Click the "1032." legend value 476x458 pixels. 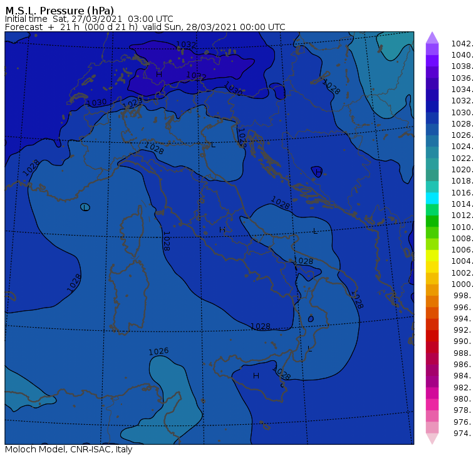pos(462,100)
